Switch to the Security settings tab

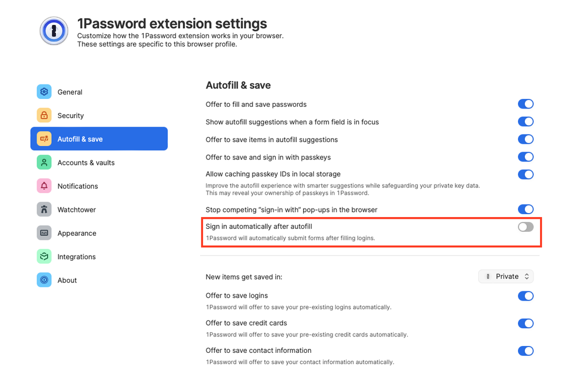(71, 115)
